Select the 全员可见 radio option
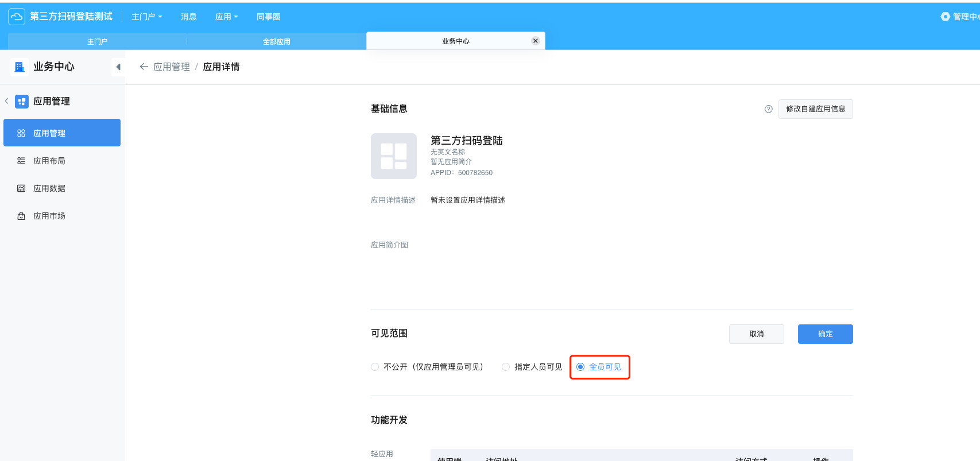 580,367
